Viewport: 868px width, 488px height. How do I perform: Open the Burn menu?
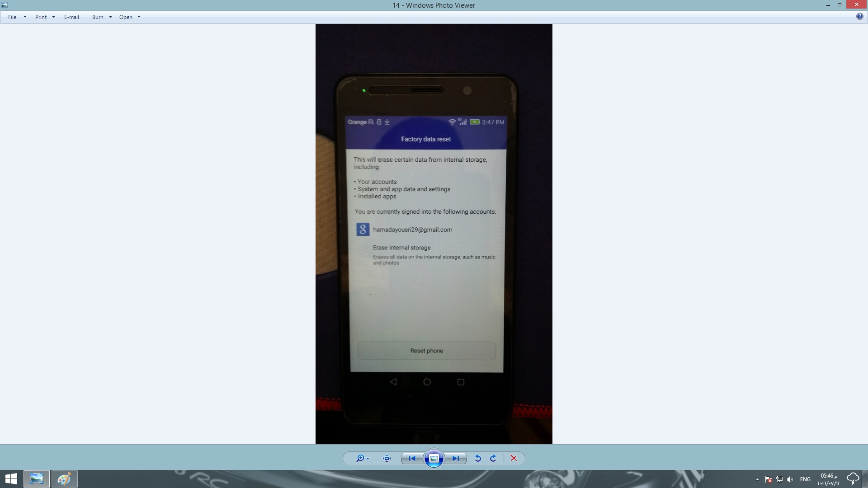click(98, 17)
